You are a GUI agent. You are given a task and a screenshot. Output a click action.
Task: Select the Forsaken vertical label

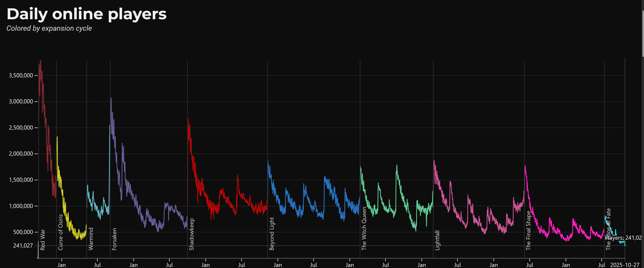pyautogui.click(x=114, y=239)
